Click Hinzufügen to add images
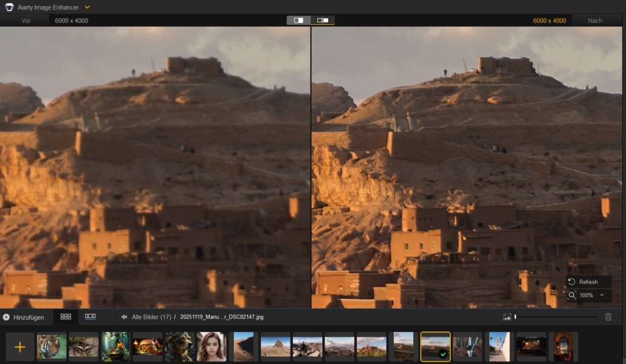The image size is (626, 364). coord(24,317)
